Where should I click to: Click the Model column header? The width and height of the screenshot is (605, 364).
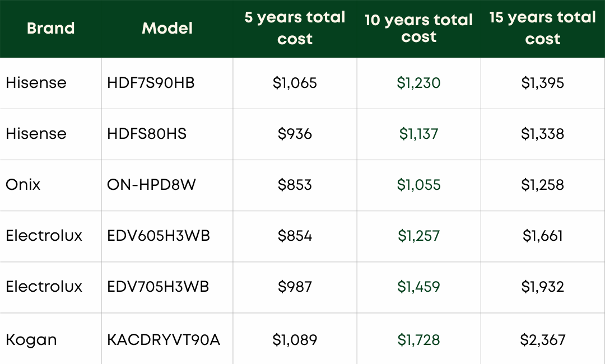[x=167, y=28]
